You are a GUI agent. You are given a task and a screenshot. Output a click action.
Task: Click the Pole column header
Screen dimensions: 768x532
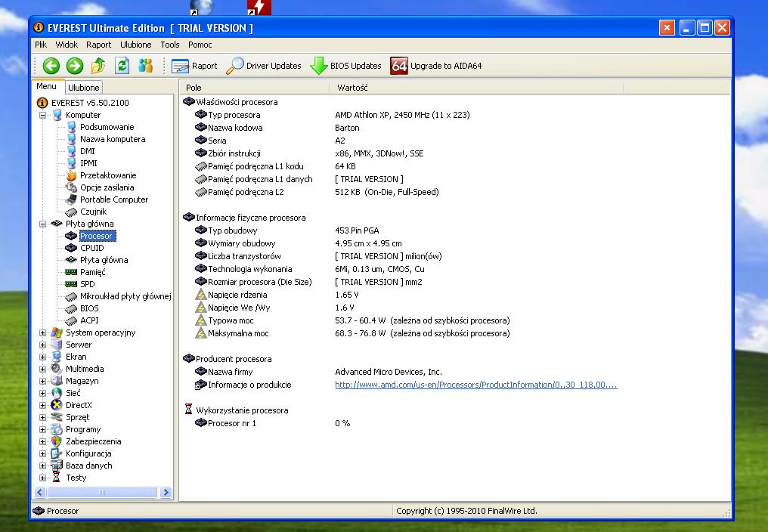[x=255, y=88]
